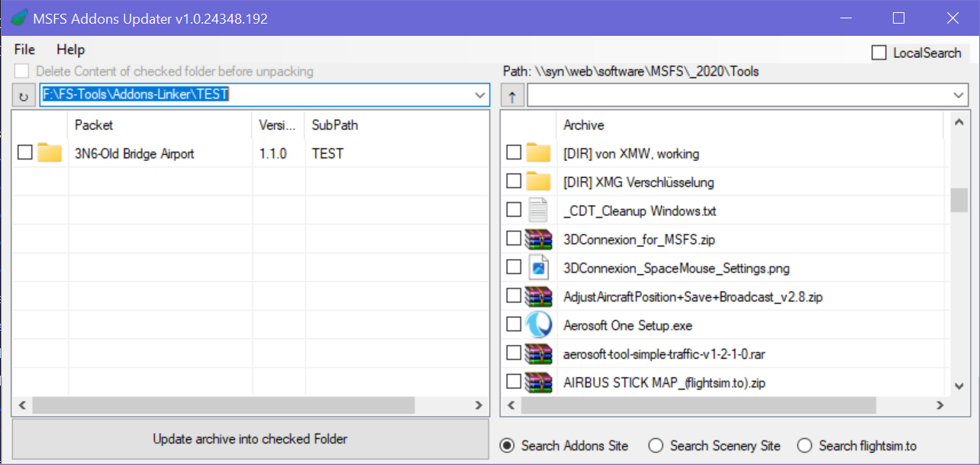Sort by the Archive column header
The height and width of the screenshot is (465, 980).
tap(584, 125)
